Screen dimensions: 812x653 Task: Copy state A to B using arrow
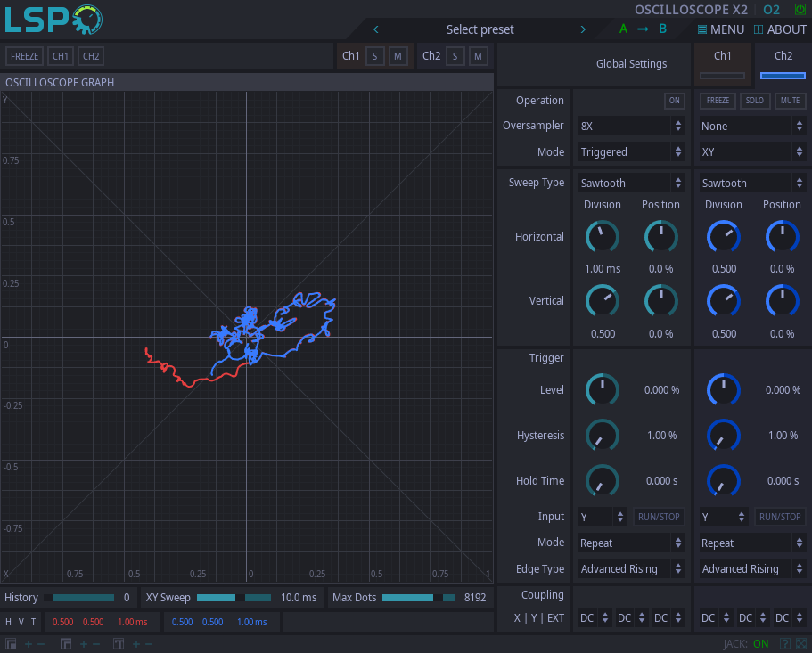643,29
